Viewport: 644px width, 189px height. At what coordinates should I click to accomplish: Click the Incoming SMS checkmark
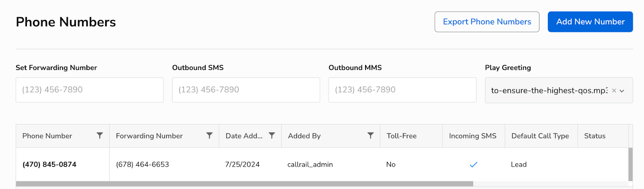[x=473, y=164]
